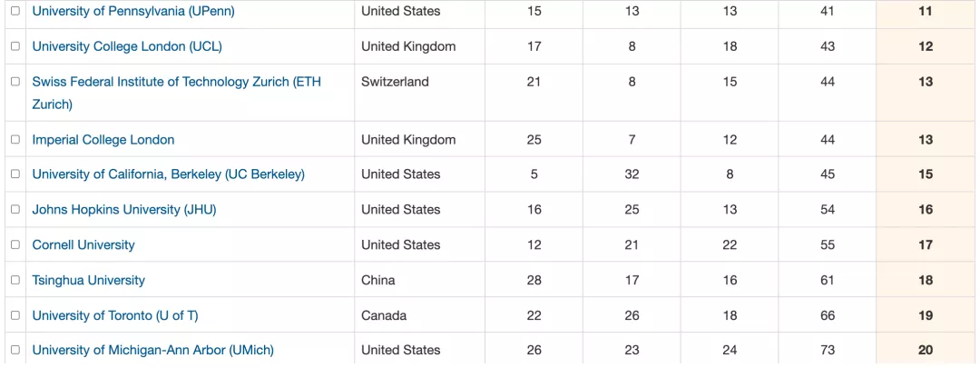Open the UC Berkeley university link

coord(168,174)
